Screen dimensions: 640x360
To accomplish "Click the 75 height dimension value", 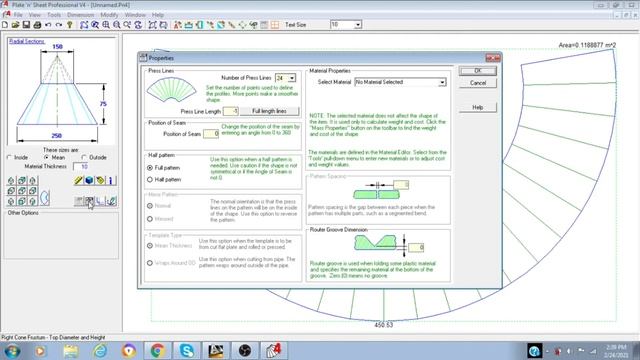I will click(x=103, y=104).
